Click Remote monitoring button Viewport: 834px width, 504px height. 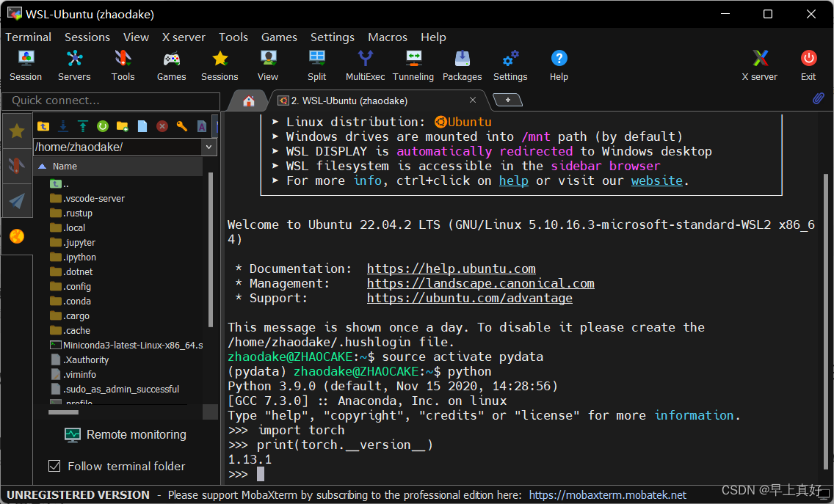pyautogui.click(x=126, y=435)
